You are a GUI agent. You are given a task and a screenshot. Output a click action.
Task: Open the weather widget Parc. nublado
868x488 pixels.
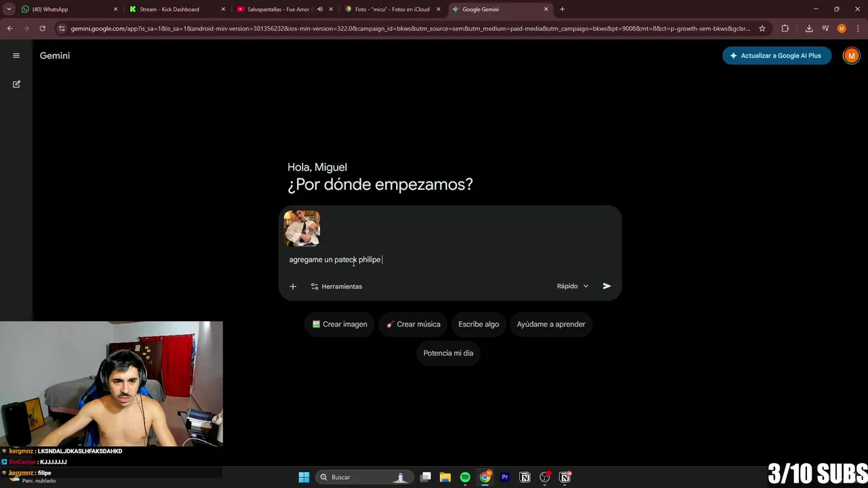point(33,478)
